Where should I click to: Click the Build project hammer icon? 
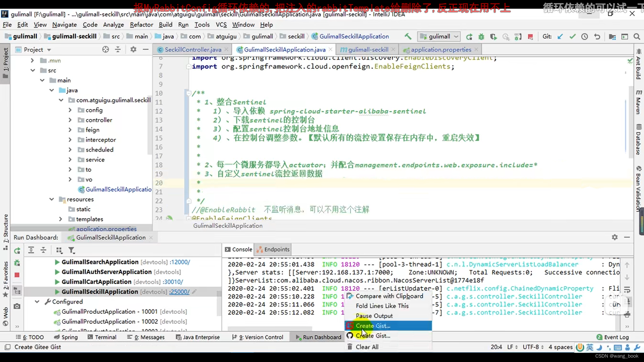(408, 37)
